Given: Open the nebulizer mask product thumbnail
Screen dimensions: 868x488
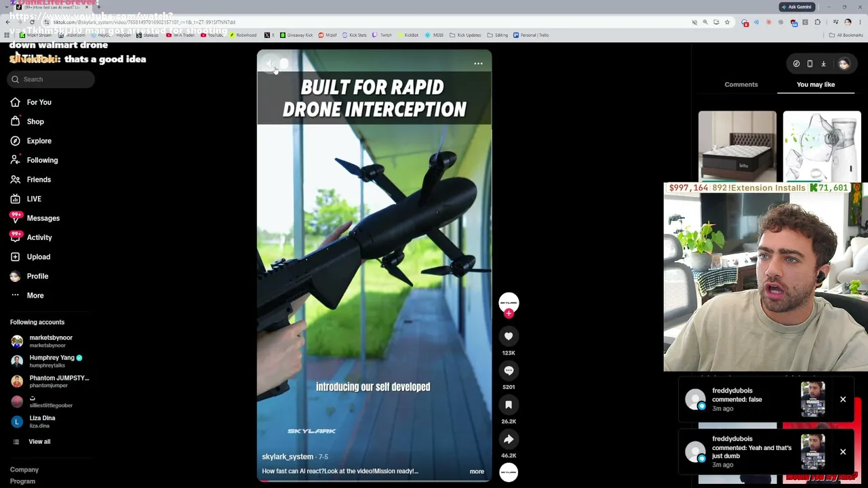Looking at the screenshot, I should pos(822,146).
